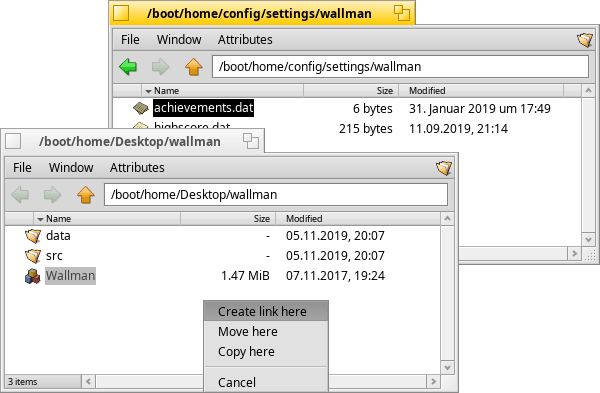This screenshot has height=393, width=600.
Task: Select the data folder icon
Action: (x=33, y=236)
